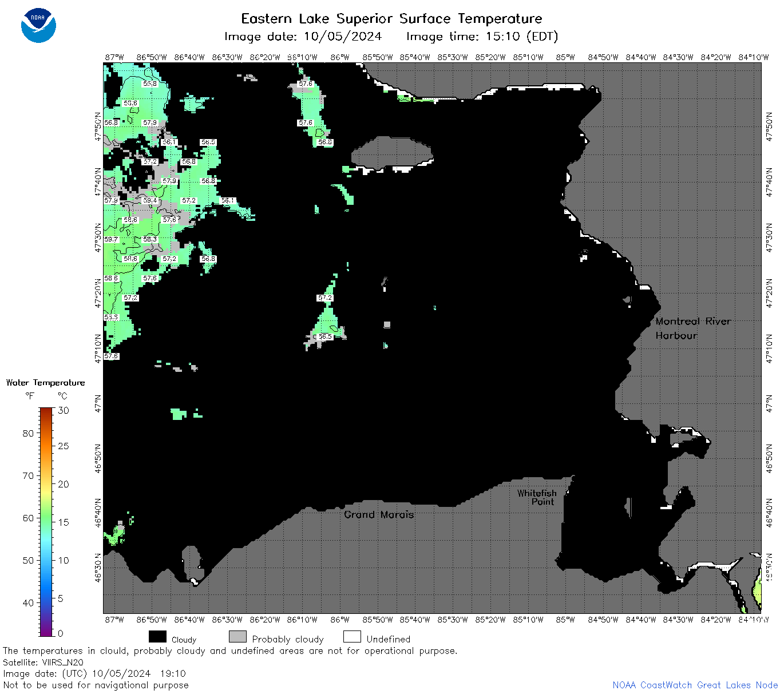
Task: Click the Montreal River Harbour place label
Action: (693, 328)
